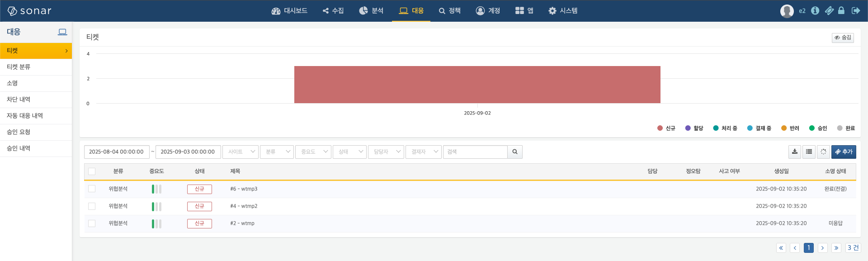The image size is (868, 261).
Task: Open the 사이트 dropdown filter
Action: (241, 152)
